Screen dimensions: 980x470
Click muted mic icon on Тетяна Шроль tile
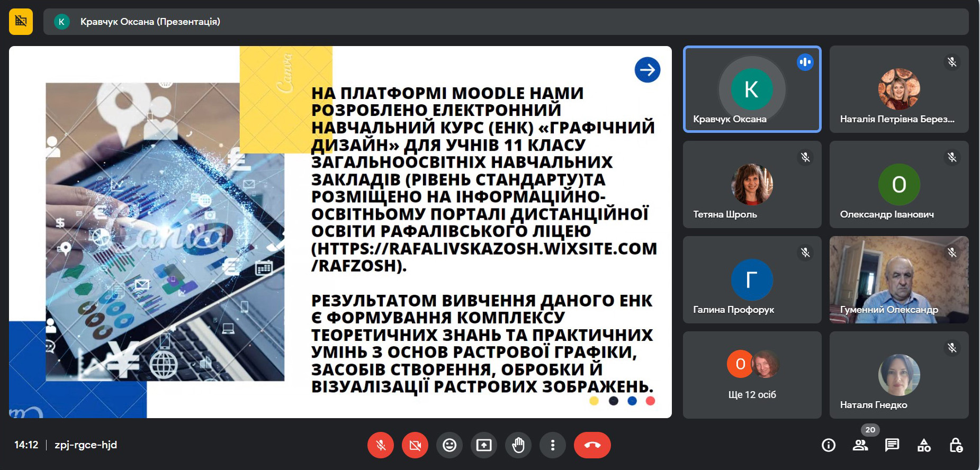pyautogui.click(x=805, y=157)
